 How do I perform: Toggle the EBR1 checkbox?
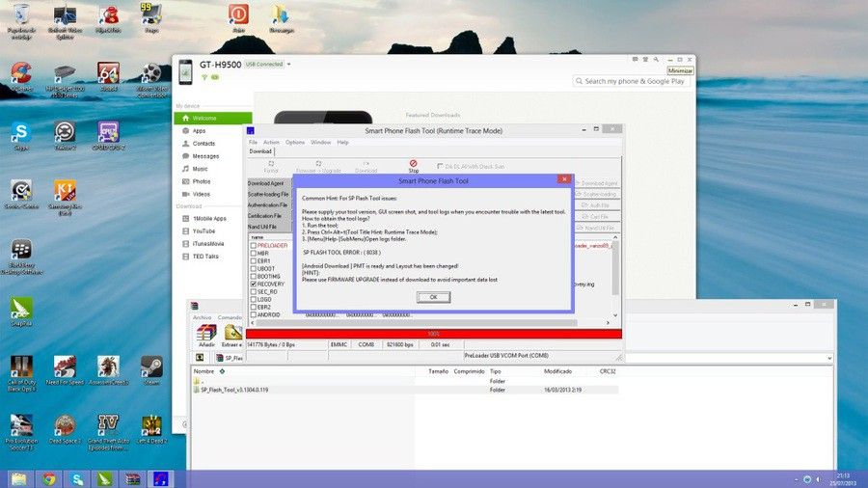(x=253, y=260)
